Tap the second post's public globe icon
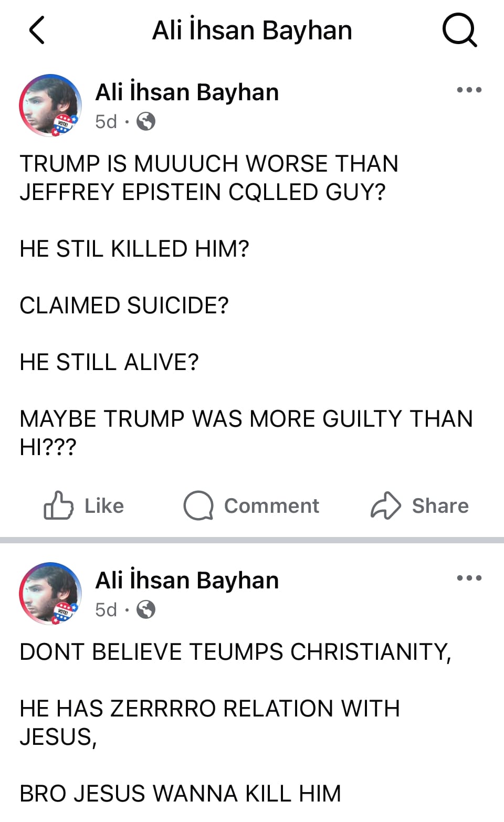Screen dimensions: 504x822 coord(146,610)
